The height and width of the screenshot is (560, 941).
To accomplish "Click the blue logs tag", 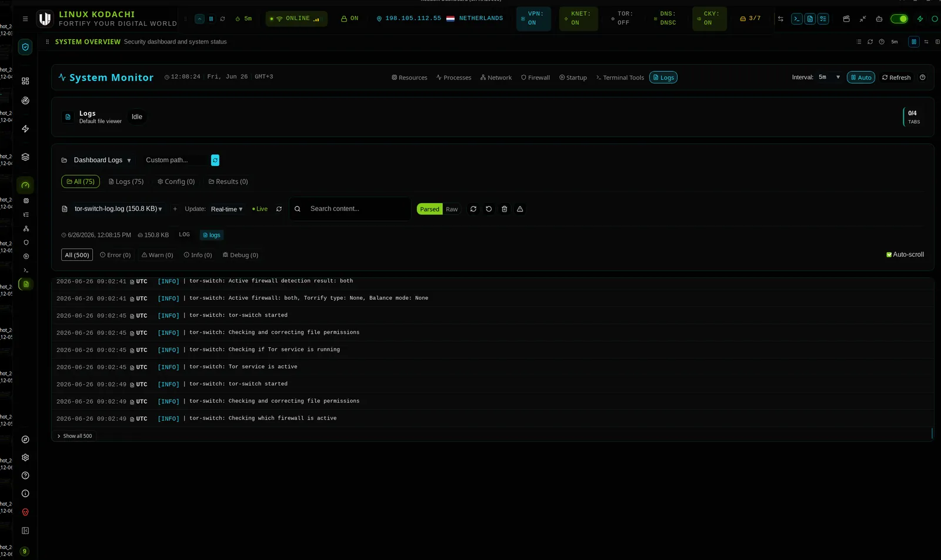I will (211, 235).
